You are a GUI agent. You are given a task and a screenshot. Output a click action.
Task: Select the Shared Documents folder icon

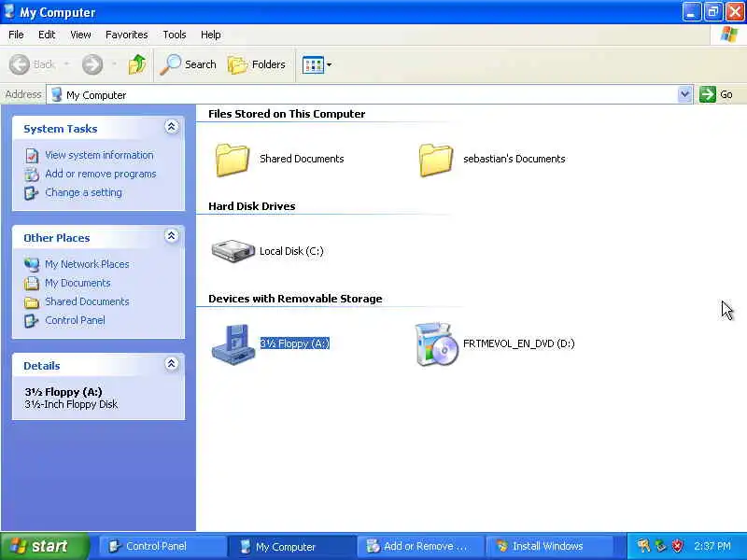[232, 160]
